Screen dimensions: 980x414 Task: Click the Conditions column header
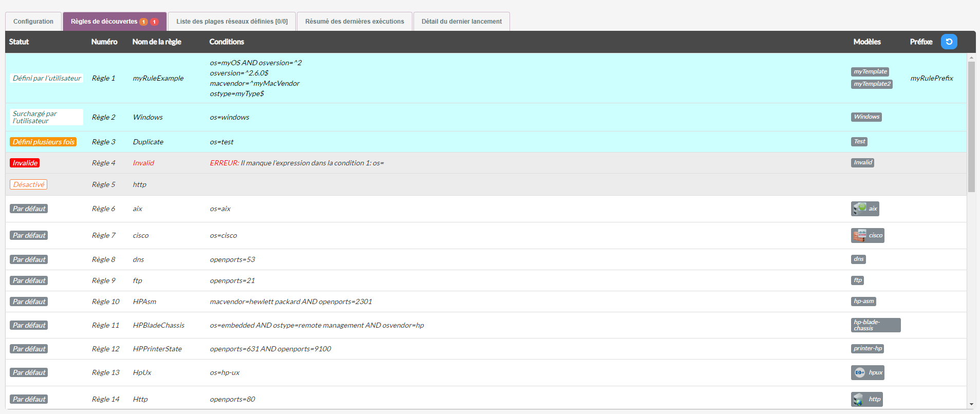coord(227,42)
